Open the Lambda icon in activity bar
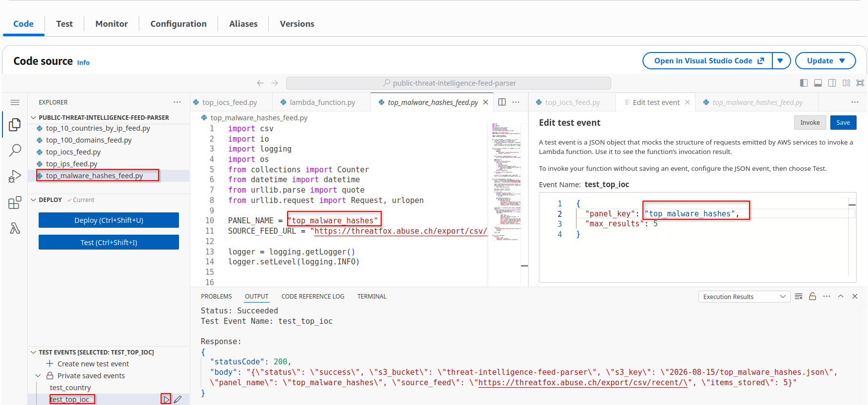868x405 pixels. [15, 228]
